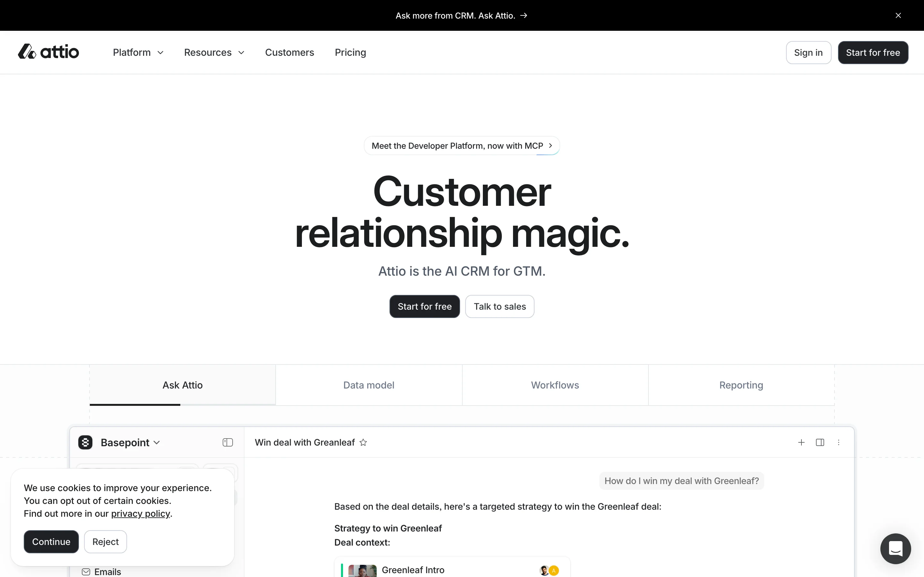Viewport: 924px width, 577px height.
Task: Switch to the Data model tab
Action: (x=368, y=385)
